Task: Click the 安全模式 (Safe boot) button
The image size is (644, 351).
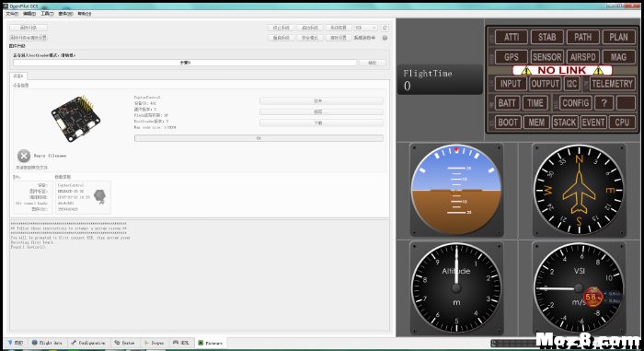Action: pos(310,38)
